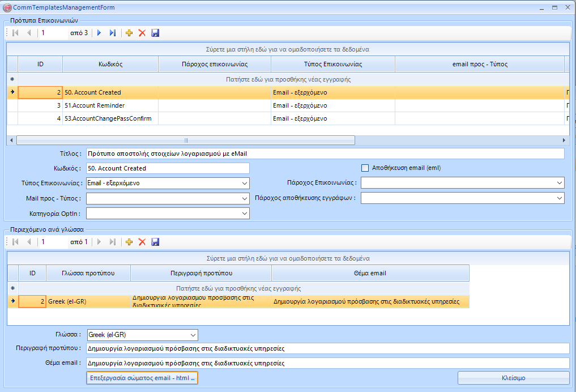
Task: Click the Κλείσιμο button
Action: [x=513, y=378]
